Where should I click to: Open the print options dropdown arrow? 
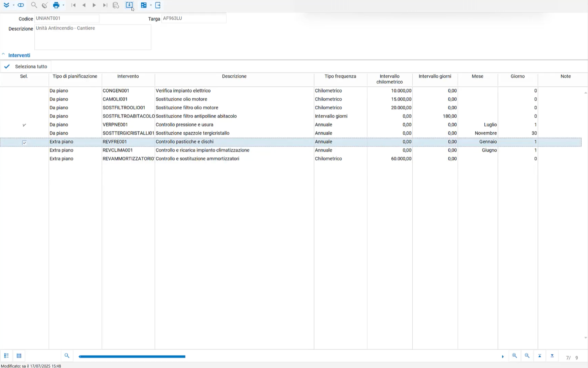click(x=63, y=5)
